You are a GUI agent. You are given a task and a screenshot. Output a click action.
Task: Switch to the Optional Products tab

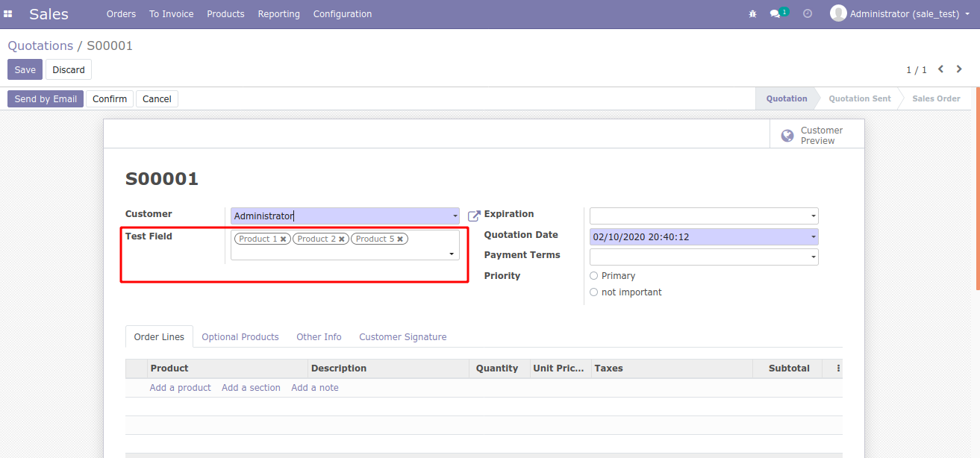tap(240, 337)
